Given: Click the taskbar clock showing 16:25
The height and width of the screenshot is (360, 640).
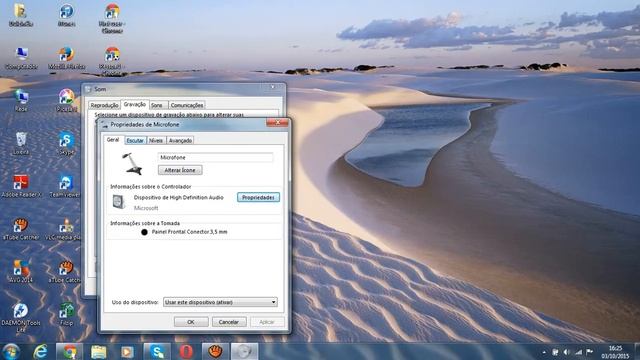Looking at the screenshot, I should [x=615, y=352].
